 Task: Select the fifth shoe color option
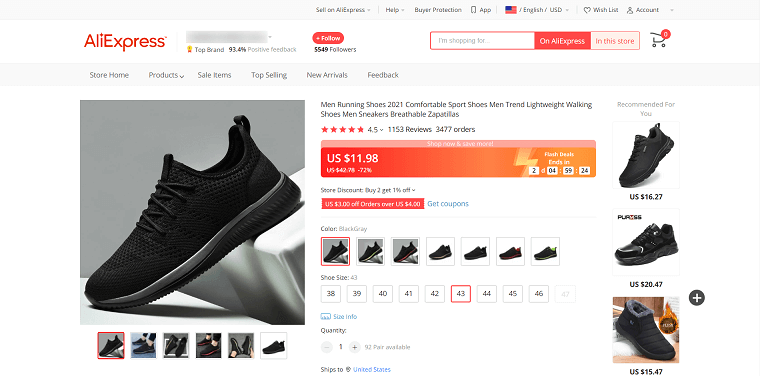[x=475, y=251]
